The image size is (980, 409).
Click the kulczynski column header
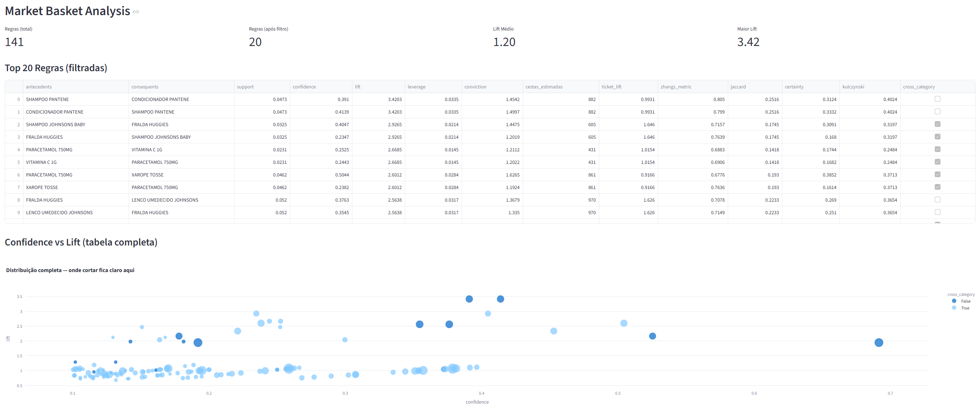click(x=870, y=87)
